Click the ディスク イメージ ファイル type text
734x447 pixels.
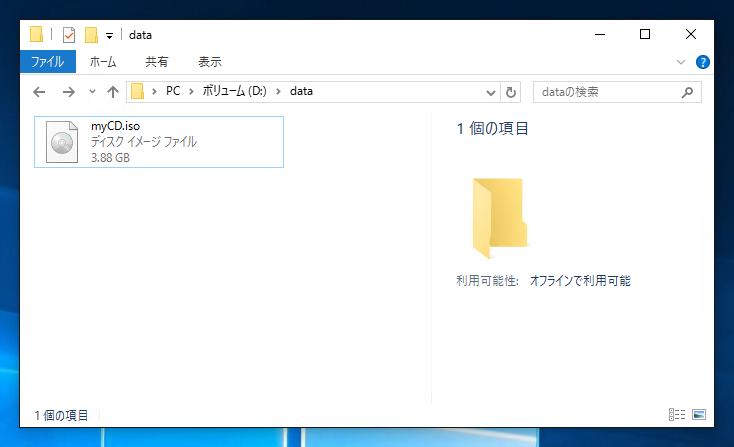(x=144, y=142)
